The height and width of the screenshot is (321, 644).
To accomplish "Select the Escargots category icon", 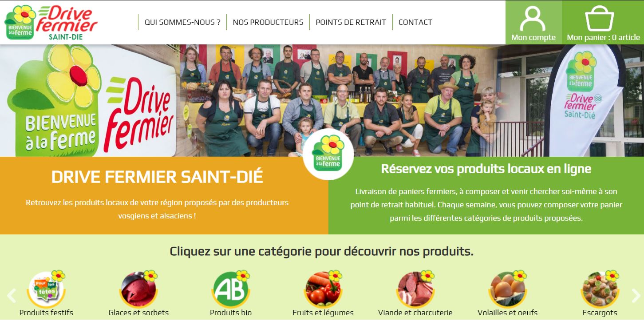I will (x=600, y=289).
